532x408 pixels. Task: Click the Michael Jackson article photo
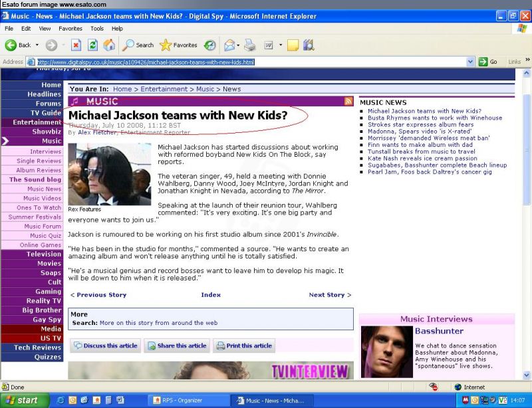click(109, 174)
